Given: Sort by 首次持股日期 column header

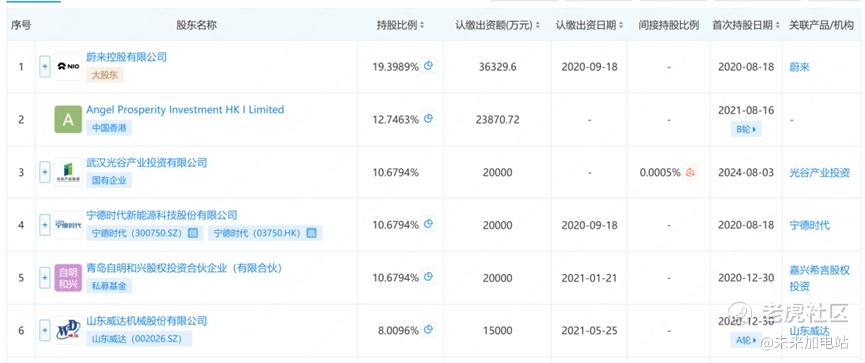Looking at the screenshot, I should point(746,25).
